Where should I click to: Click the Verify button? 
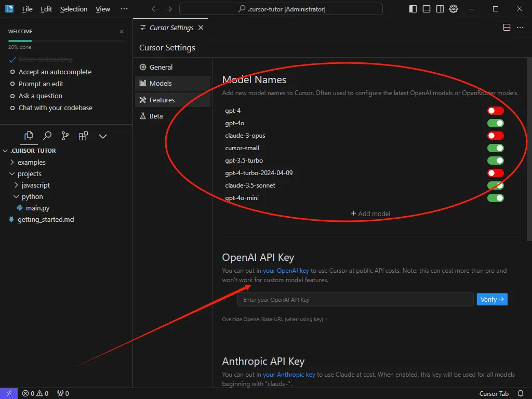click(x=491, y=299)
